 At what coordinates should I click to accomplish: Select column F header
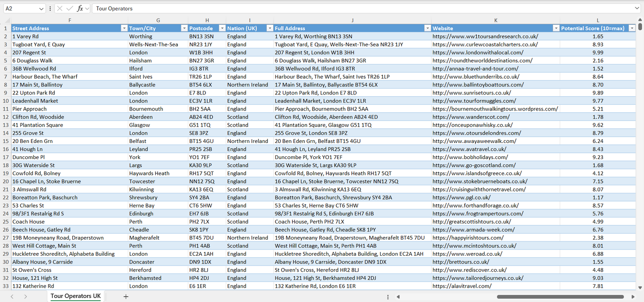click(70, 20)
